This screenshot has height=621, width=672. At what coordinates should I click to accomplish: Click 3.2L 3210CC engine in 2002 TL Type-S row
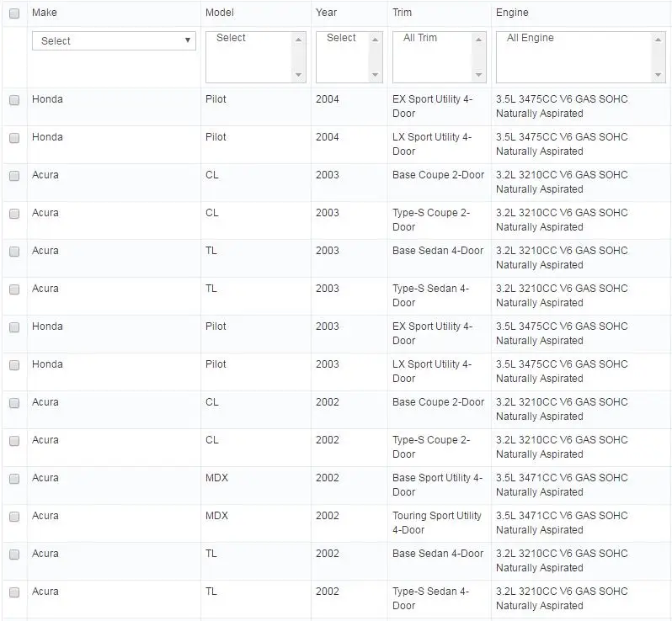[562, 598]
